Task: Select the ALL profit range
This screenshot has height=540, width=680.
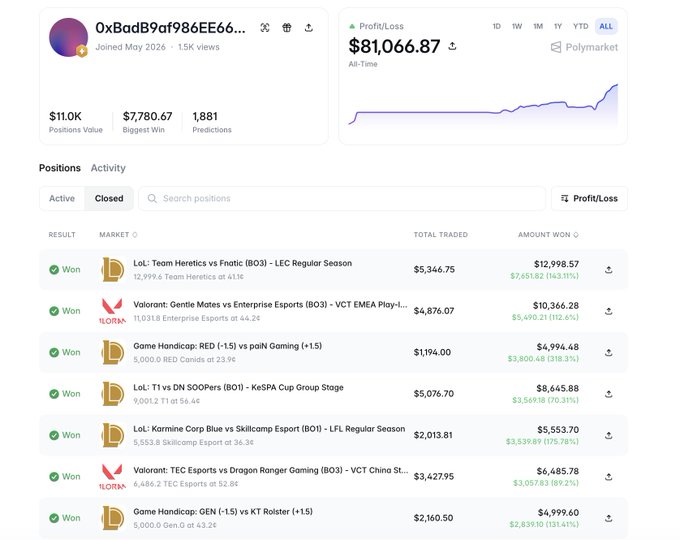Action: tap(606, 26)
